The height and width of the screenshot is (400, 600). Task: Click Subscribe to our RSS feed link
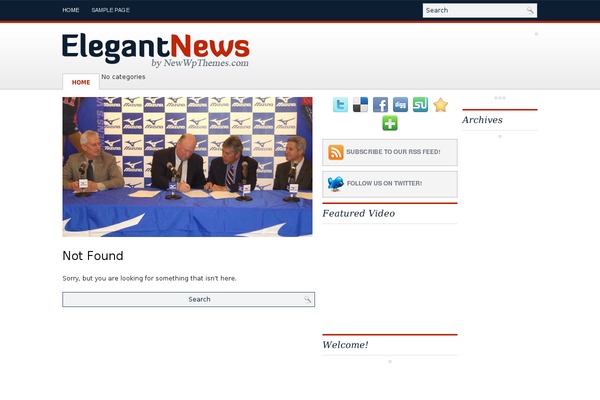point(393,152)
